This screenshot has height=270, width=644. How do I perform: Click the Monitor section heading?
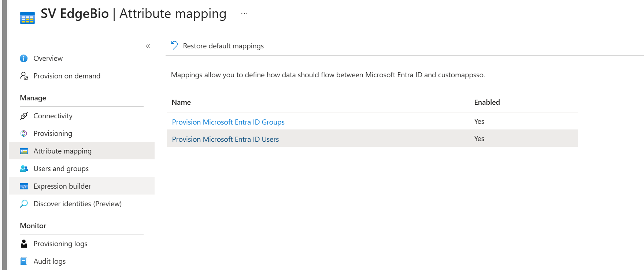point(33,226)
